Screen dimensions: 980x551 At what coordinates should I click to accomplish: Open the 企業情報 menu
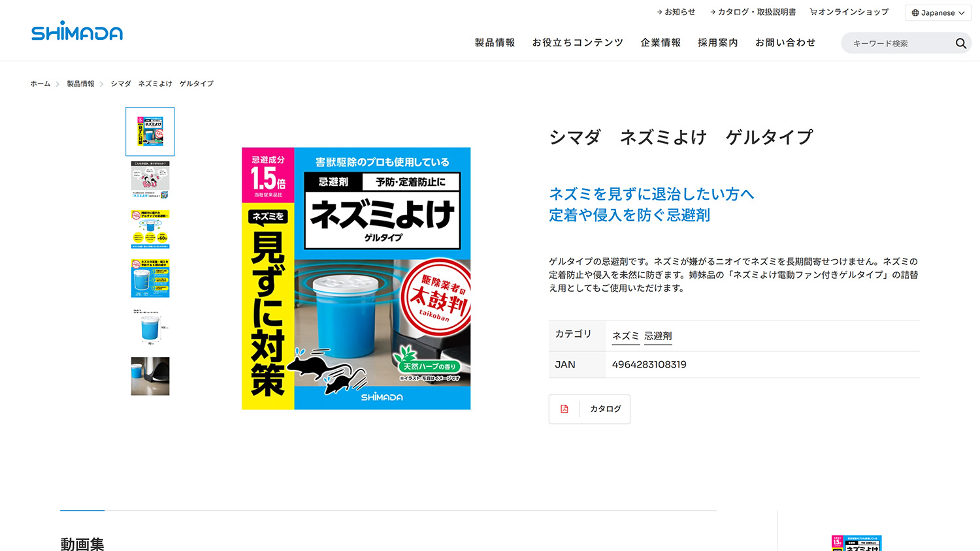pyautogui.click(x=661, y=42)
